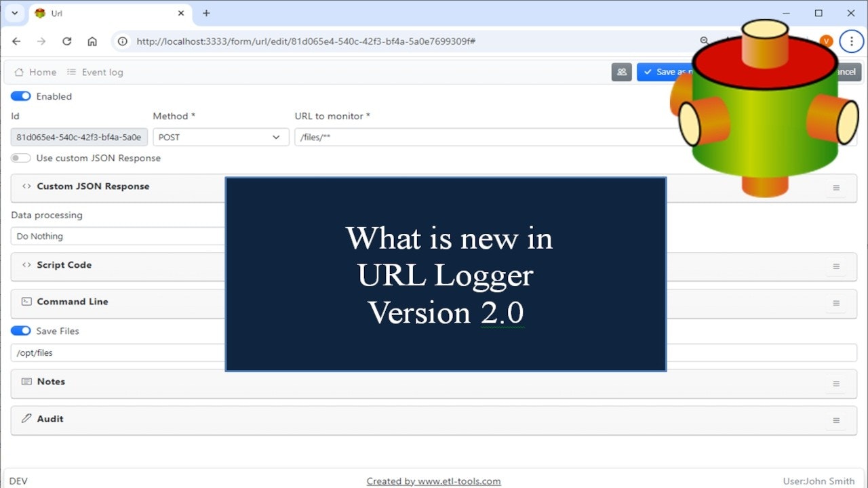Click the Id field
Image resolution: width=868 pixels, height=488 pixels.
pyautogui.click(x=79, y=137)
